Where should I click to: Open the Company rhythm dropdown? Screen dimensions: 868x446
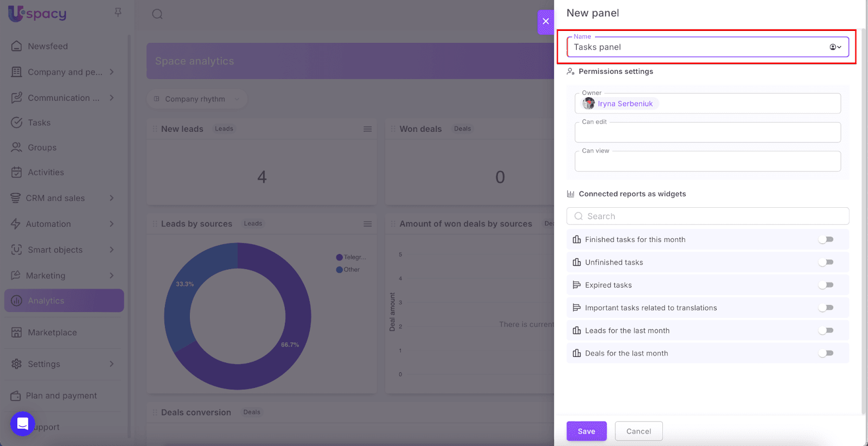tap(196, 99)
